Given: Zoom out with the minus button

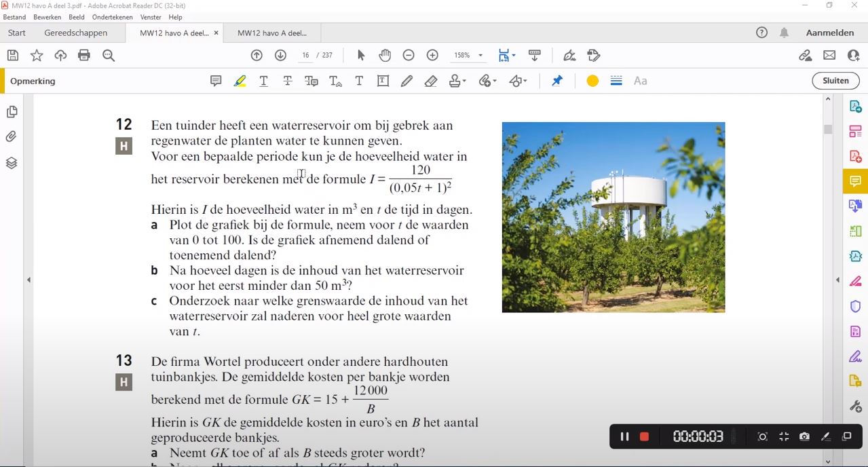Looking at the screenshot, I should [x=409, y=56].
